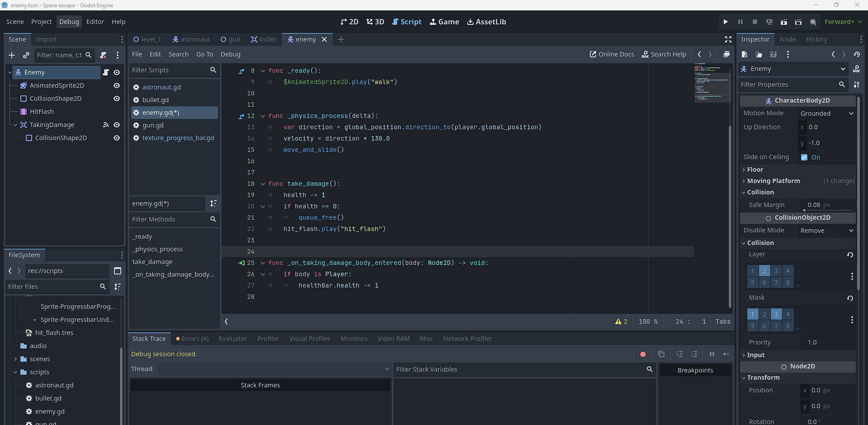Click the Filter Scripts input field
Viewport: 868px width, 425px height.
click(x=169, y=70)
